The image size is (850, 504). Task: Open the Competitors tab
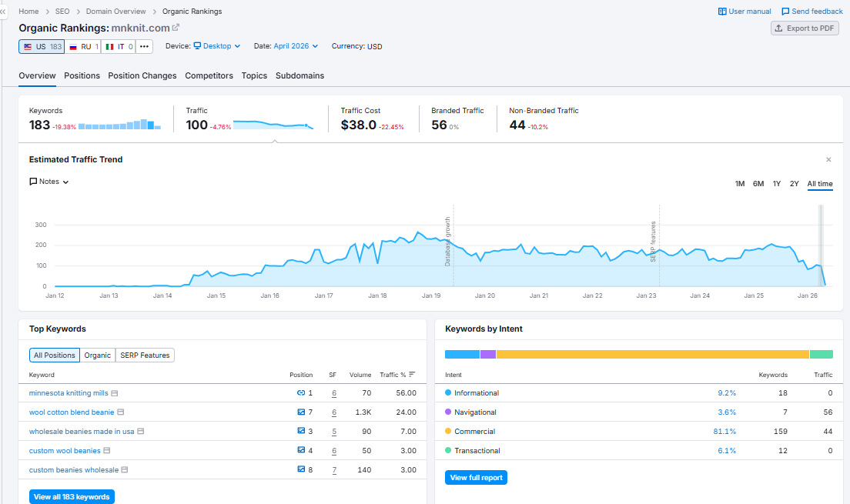pos(209,76)
